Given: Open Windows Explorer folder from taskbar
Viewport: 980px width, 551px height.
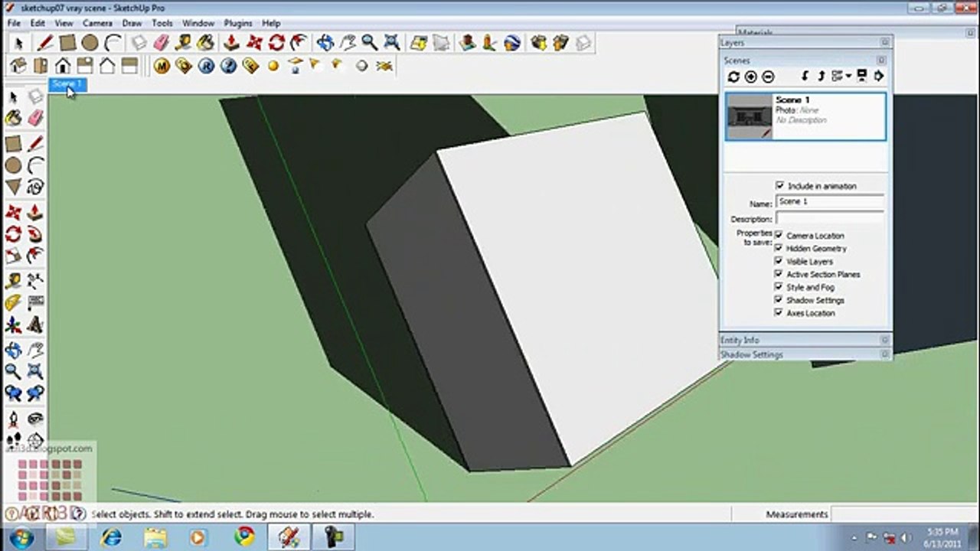Looking at the screenshot, I should 155,536.
